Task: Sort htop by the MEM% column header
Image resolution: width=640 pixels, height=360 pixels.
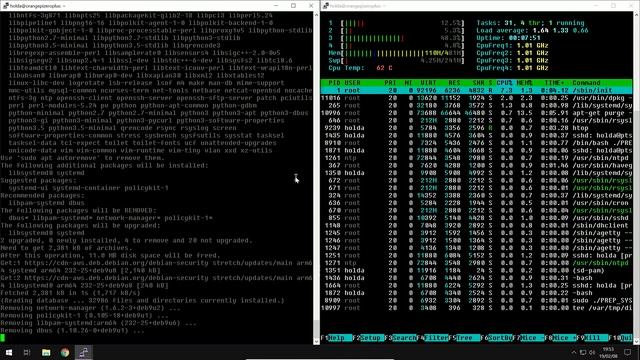Action: click(x=524, y=83)
